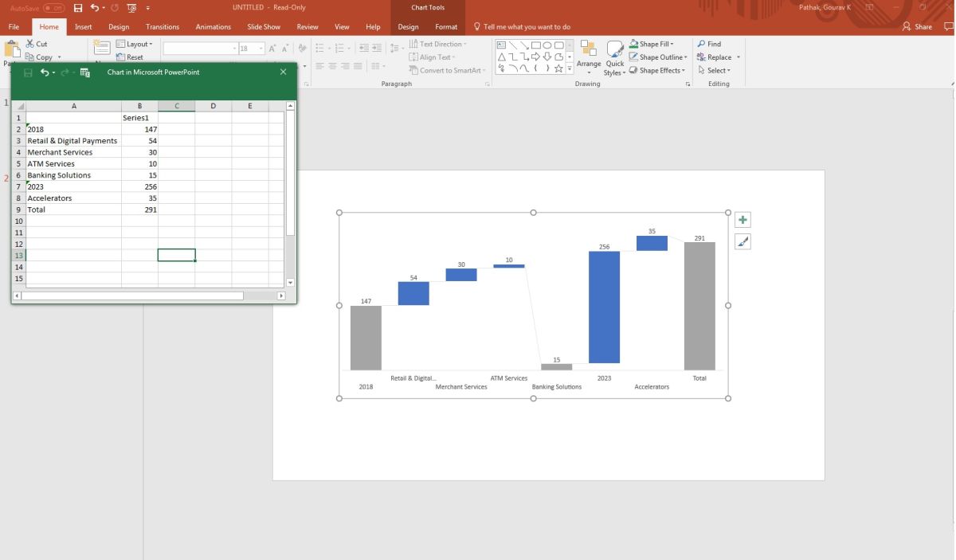Select the Text Box shape in the gallery
This screenshot has width=956, height=560.
point(502,45)
